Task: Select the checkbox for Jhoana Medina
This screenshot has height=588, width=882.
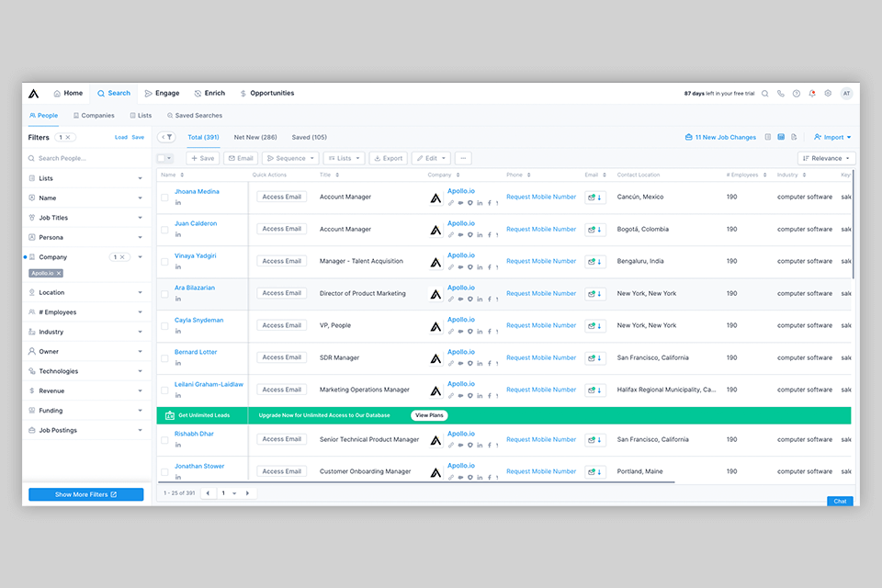Action: click(x=164, y=198)
